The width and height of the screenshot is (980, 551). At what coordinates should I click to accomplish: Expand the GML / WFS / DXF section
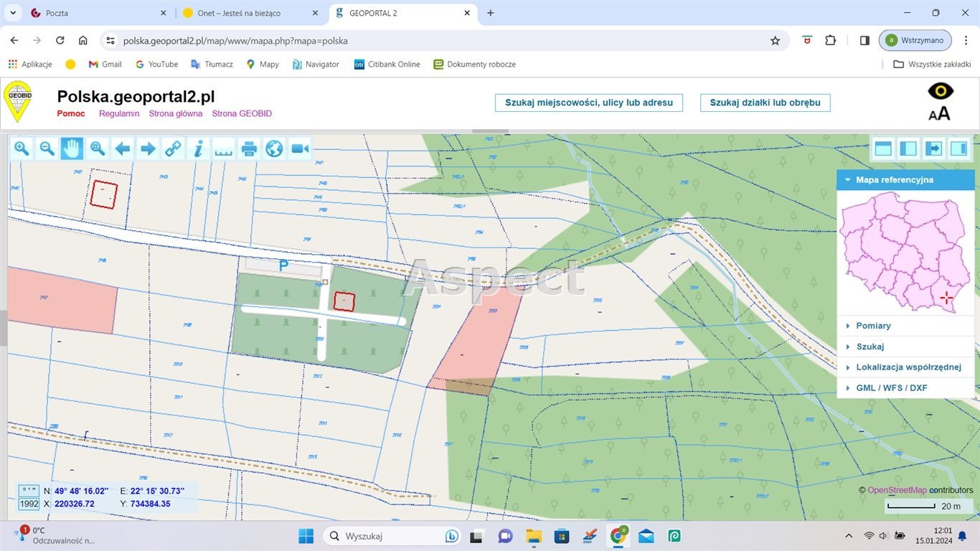891,388
